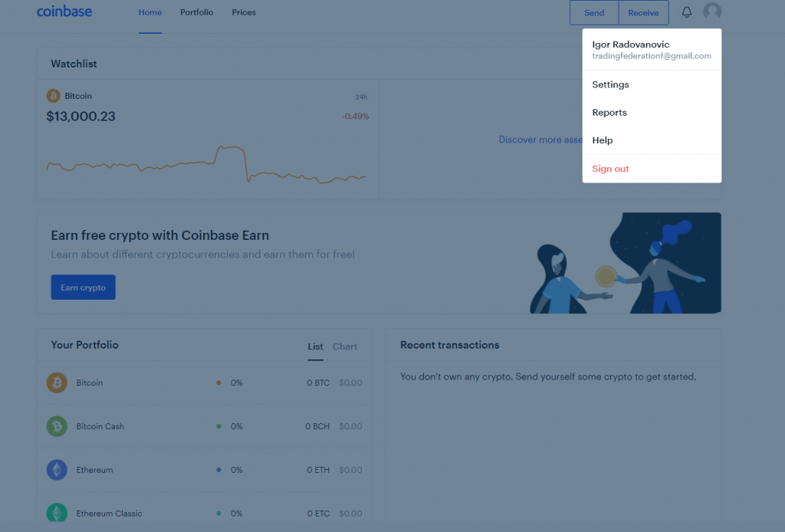This screenshot has height=532, width=785.
Task: Go to the Prices nav tab
Action: pyautogui.click(x=244, y=12)
